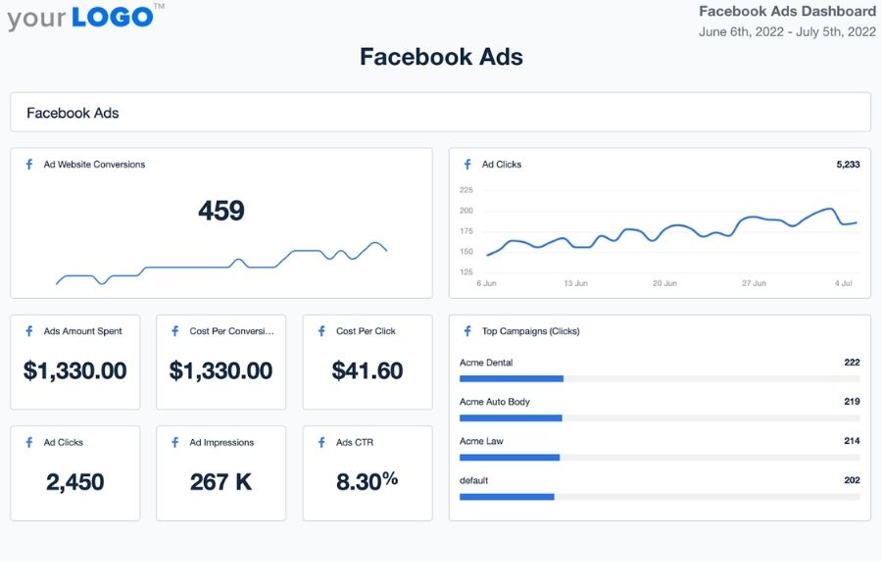The height and width of the screenshot is (588, 882).
Task: Click the 225 y-axis label
Action: 466,190
